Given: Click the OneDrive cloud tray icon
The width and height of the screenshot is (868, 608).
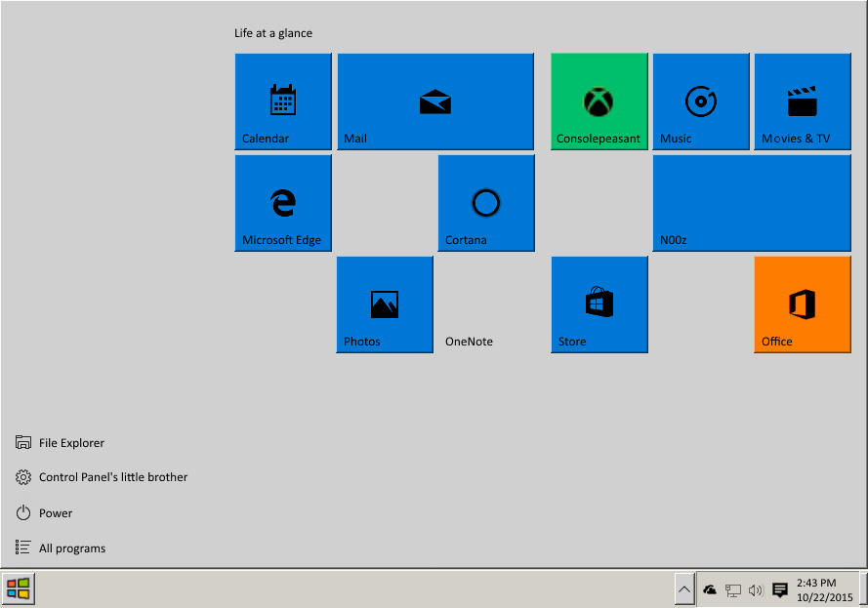Looking at the screenshot, I should (710, 590).
